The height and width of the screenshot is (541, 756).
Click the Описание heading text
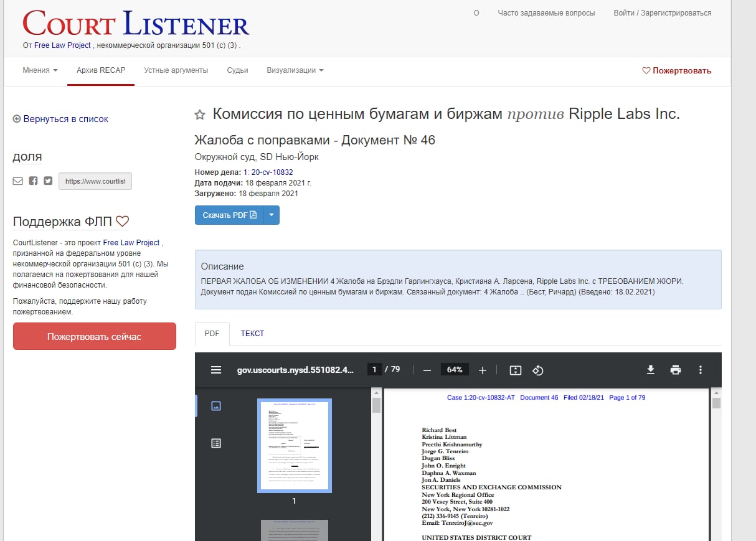223,266
